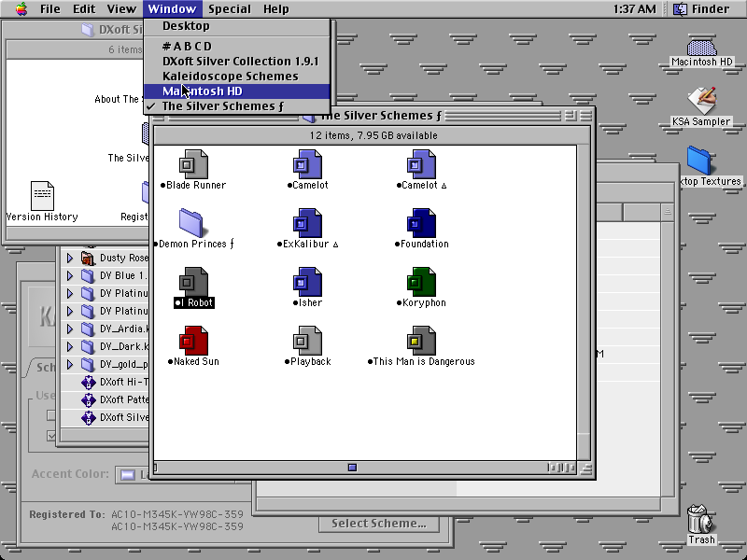The image size is (747, 560).
Task: Click the "12 items, 7.95 GB available" header
Action: (373, 135)
